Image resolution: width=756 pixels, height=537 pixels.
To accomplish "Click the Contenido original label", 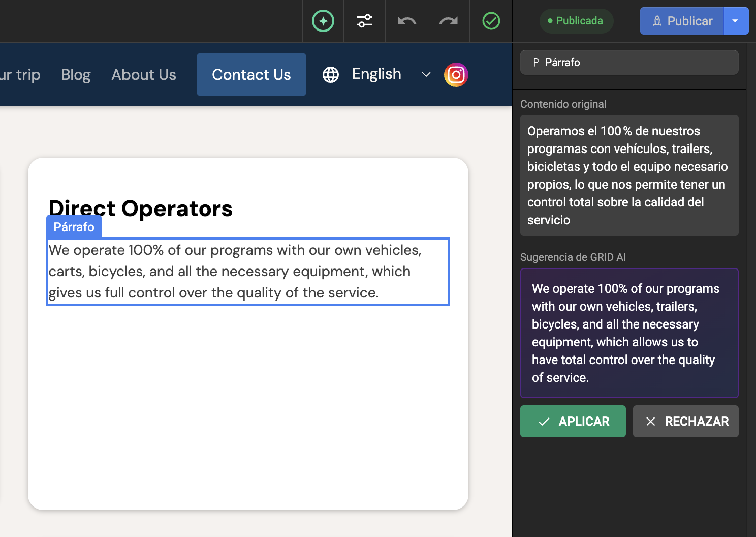I will click(563, 104).
